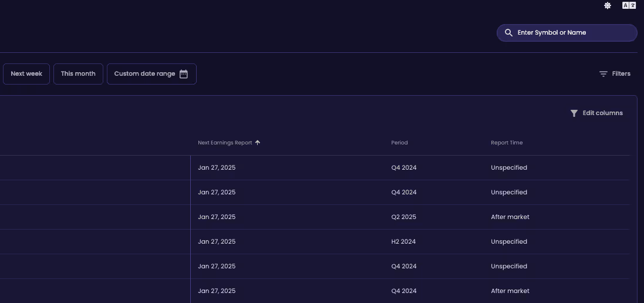
Task: Open Edit columns options
Action: (596, 113)
